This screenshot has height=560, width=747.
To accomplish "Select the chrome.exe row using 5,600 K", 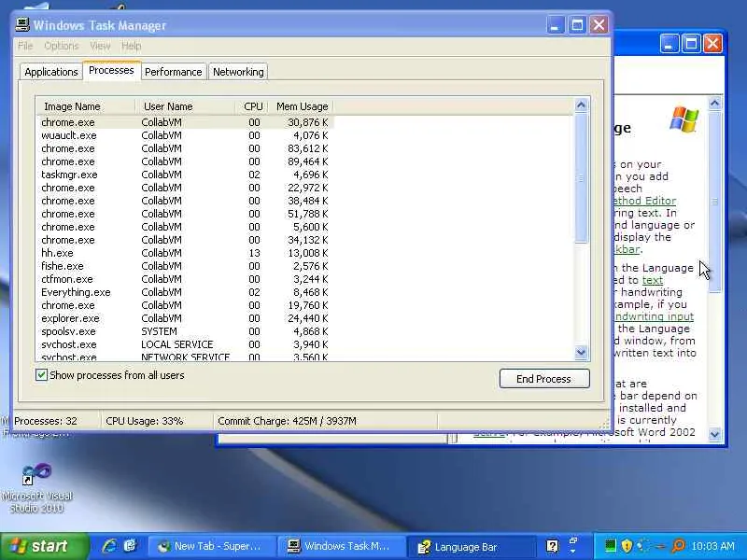I will 185,227.
